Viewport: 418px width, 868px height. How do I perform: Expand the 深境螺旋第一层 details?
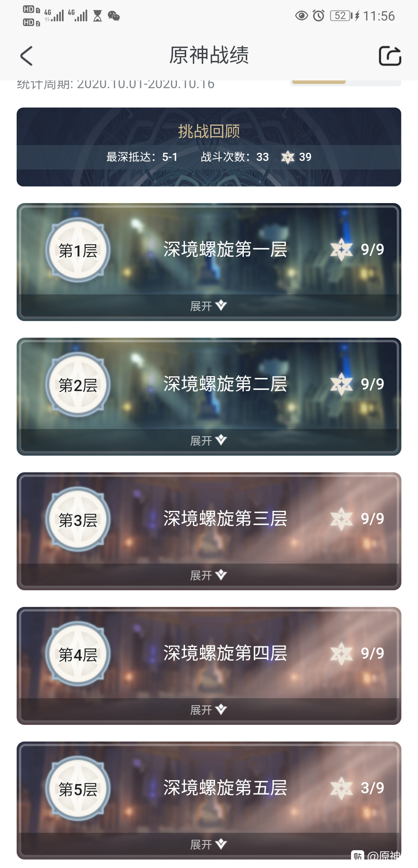click(209, 306)
